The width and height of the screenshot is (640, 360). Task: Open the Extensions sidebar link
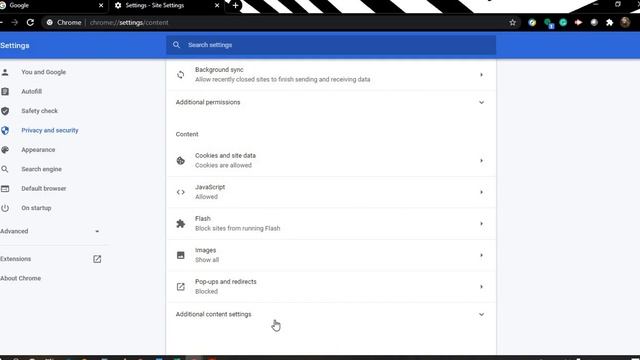pos(16,259)
